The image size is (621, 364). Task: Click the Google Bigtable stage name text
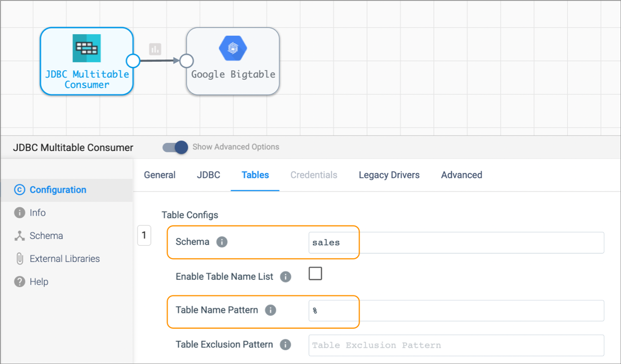click(233, 74)
